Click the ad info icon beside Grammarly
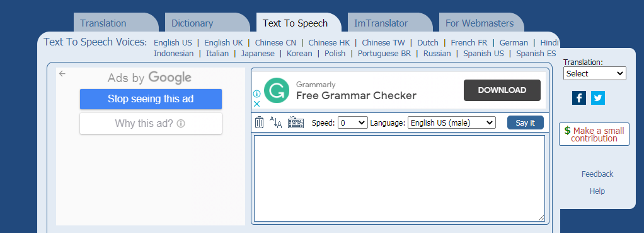 click(257, 94)
